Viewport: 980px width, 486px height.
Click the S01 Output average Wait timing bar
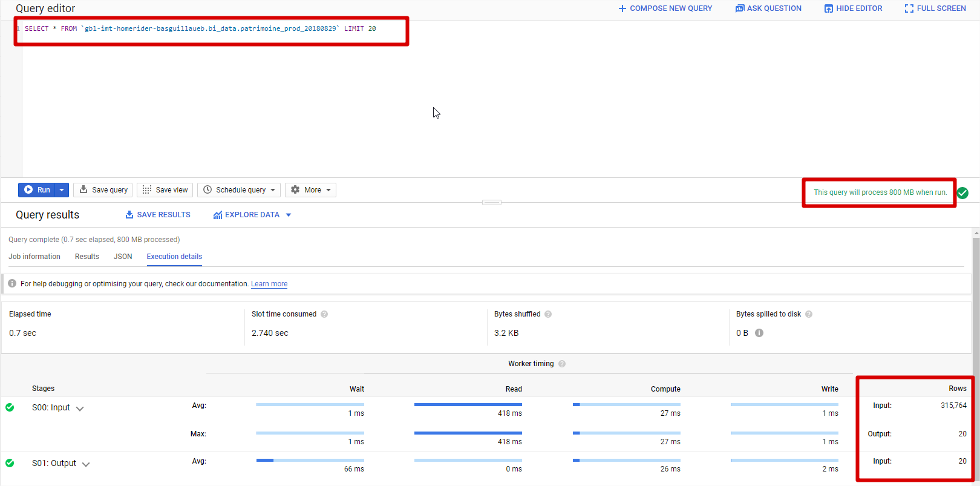click(x=310, y=460)
